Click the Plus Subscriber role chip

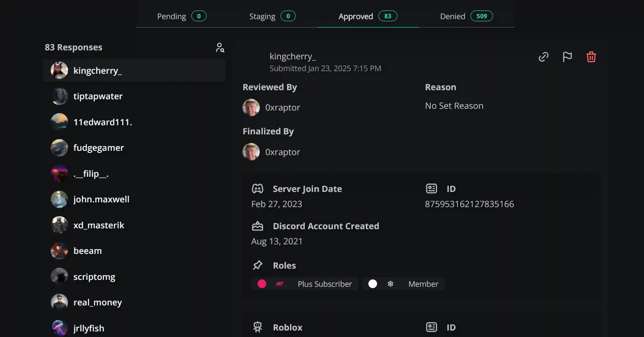[x=325, y=284]
